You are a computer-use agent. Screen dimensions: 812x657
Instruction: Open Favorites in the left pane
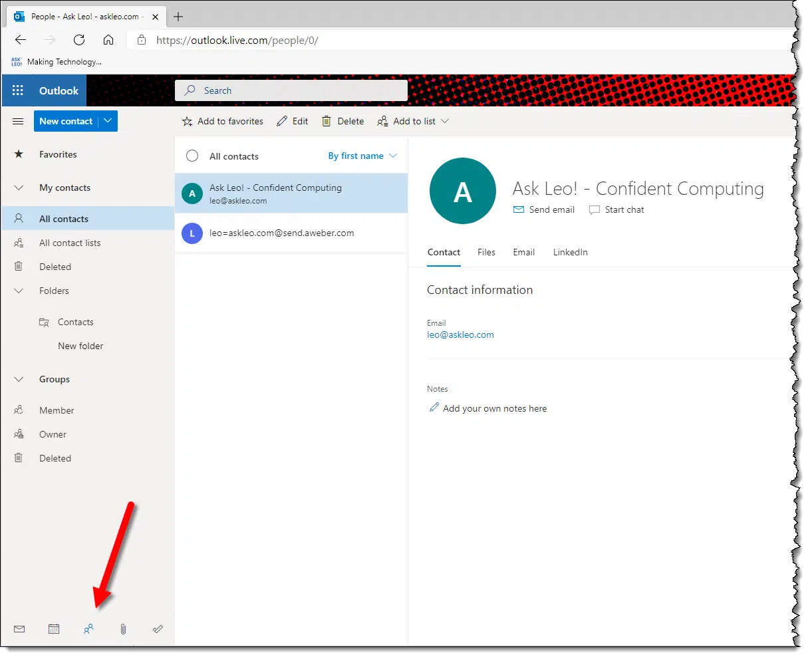[88, 154]
